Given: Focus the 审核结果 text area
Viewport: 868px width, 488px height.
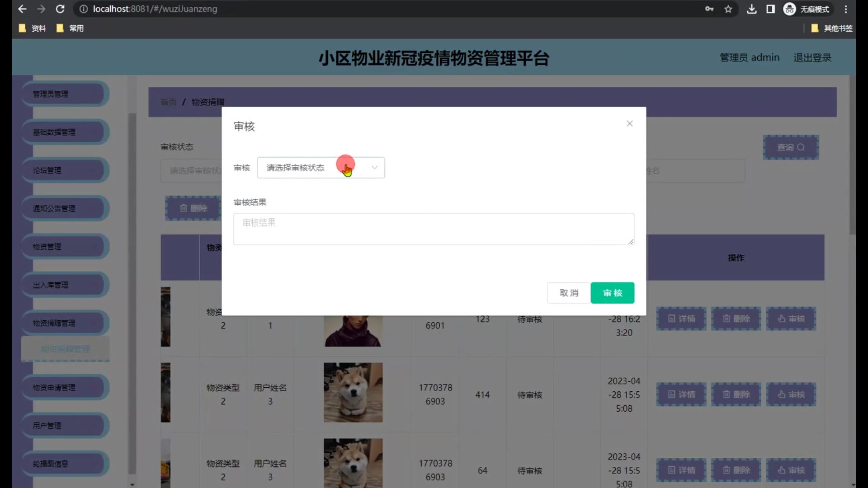Looking at the screenshot, I should tap(434, 229).
